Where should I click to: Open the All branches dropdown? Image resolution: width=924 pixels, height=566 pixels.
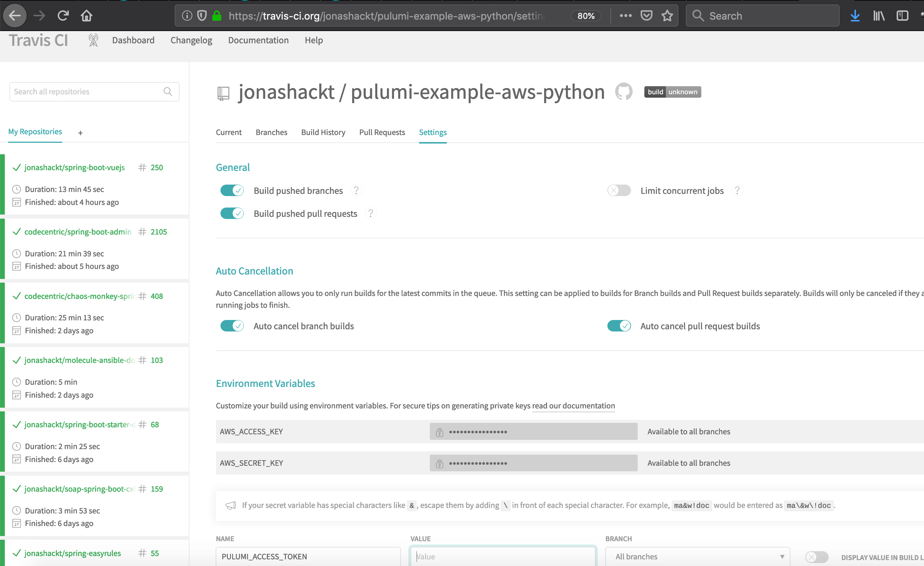[698, 557]
